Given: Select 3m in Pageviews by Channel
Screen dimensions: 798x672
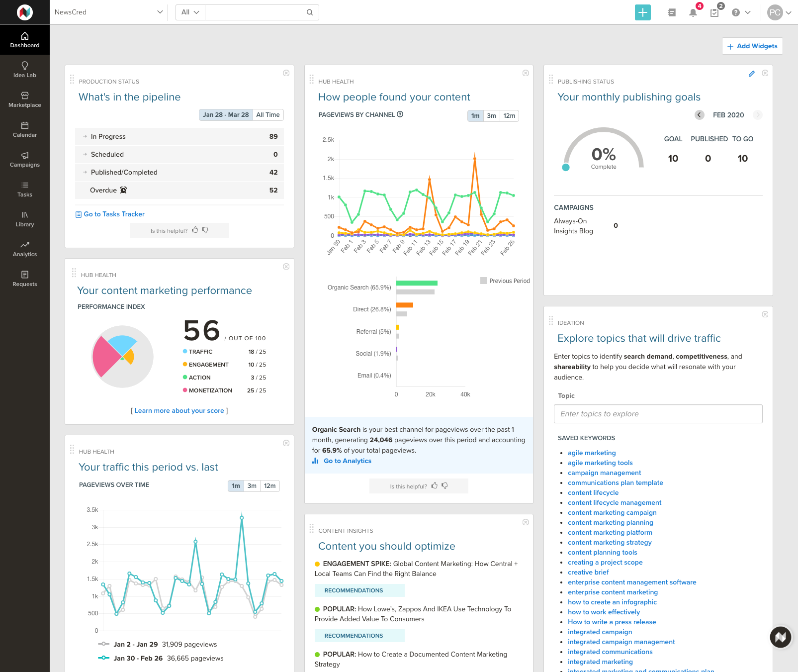Looking at the screenshot, I should (491, 116).
